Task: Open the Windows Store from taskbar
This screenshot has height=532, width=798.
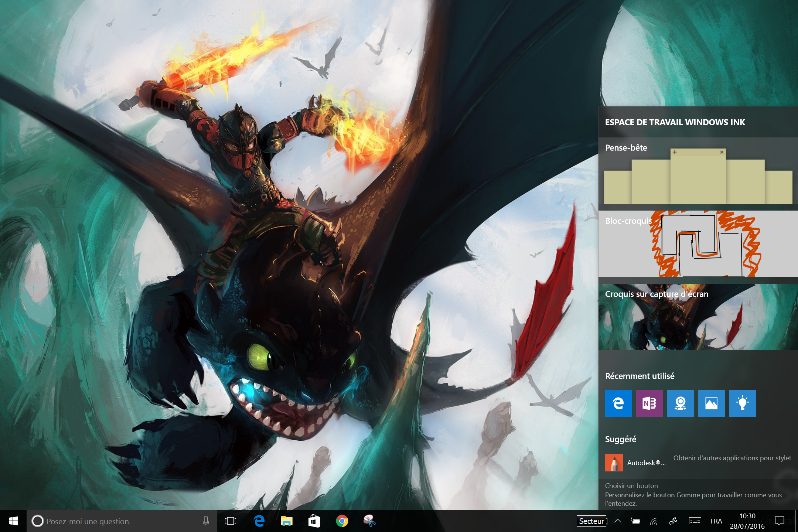Action: [x=314, y=521]
